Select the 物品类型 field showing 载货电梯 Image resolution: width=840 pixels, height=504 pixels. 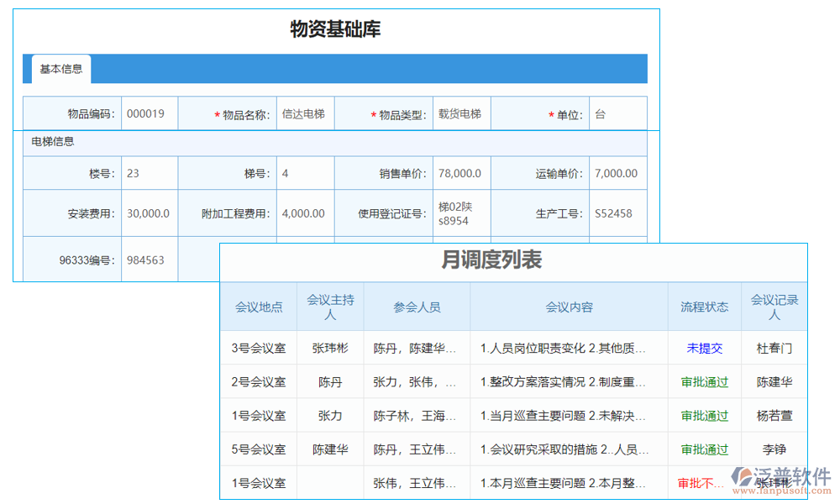[461, 113]
